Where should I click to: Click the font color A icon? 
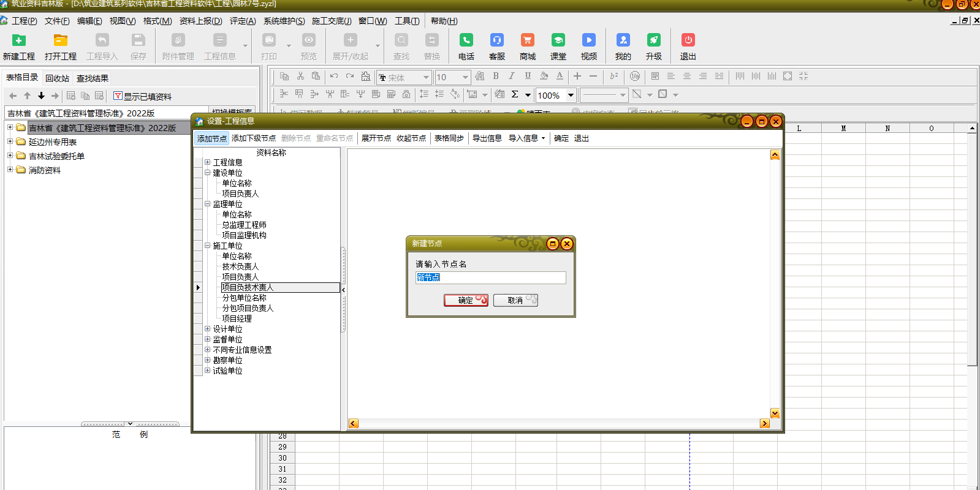point(560,77)
